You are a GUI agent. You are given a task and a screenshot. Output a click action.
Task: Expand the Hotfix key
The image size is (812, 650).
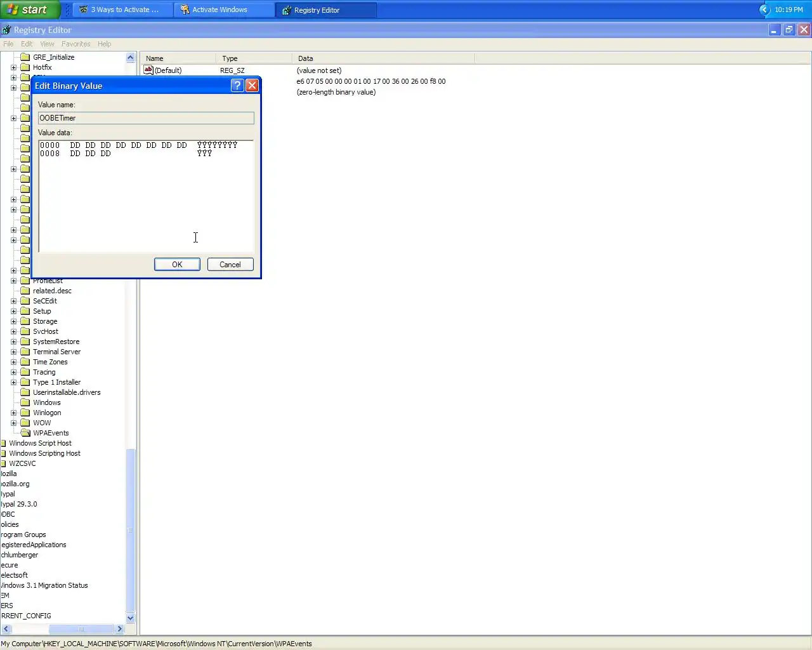pyautogui.click(x=13, y=67)
